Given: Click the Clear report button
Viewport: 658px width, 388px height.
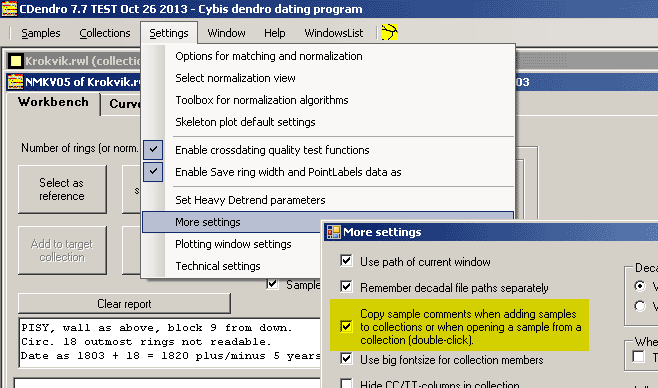Looking at the screenshot, I should 124,304.
